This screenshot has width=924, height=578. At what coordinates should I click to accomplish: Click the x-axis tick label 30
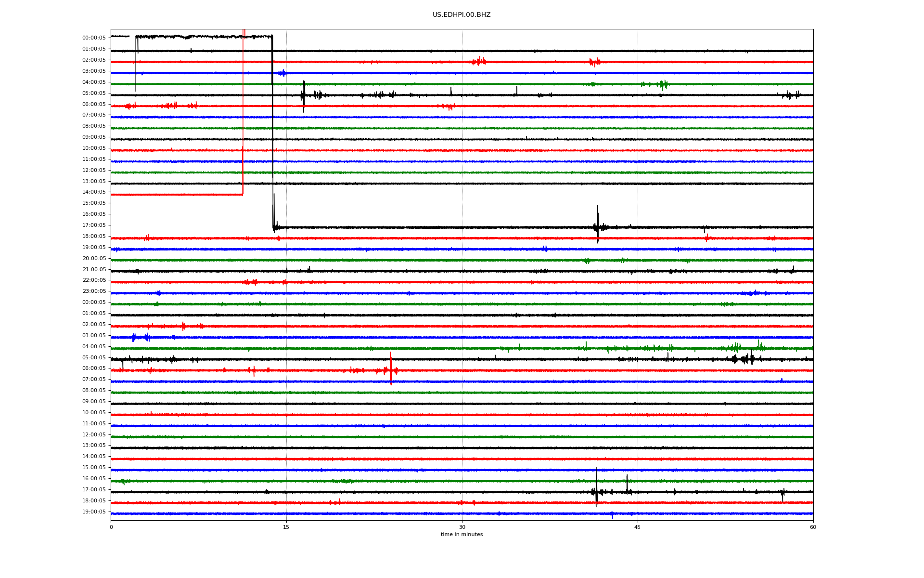[x=462, y=527]
